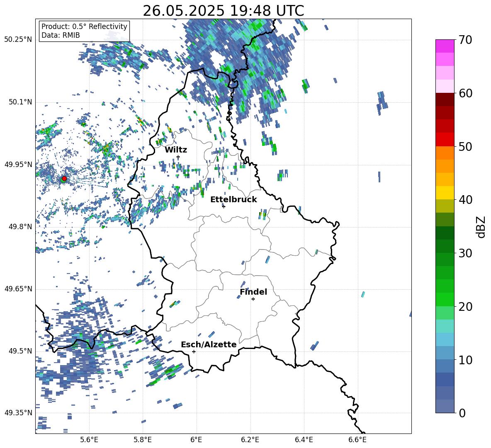This screenshot has height=448, width=491.
Task: Click the yellow 40 dBZ colorbar swatch
Action: (445, 193)
